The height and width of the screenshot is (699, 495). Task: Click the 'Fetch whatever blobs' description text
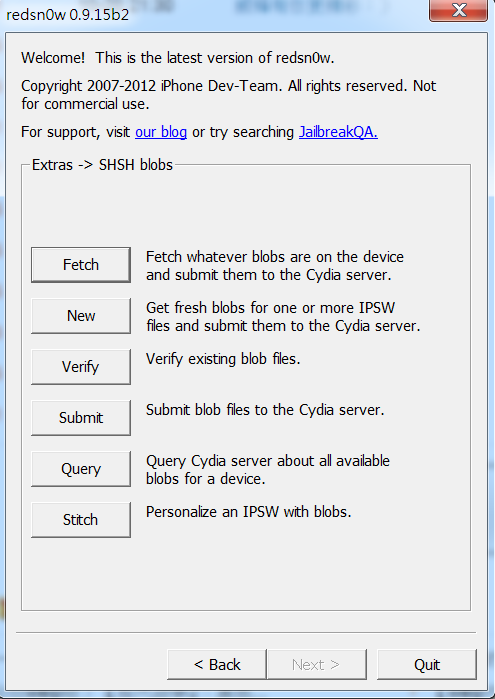pyautogui.click(x=275, y=266)
